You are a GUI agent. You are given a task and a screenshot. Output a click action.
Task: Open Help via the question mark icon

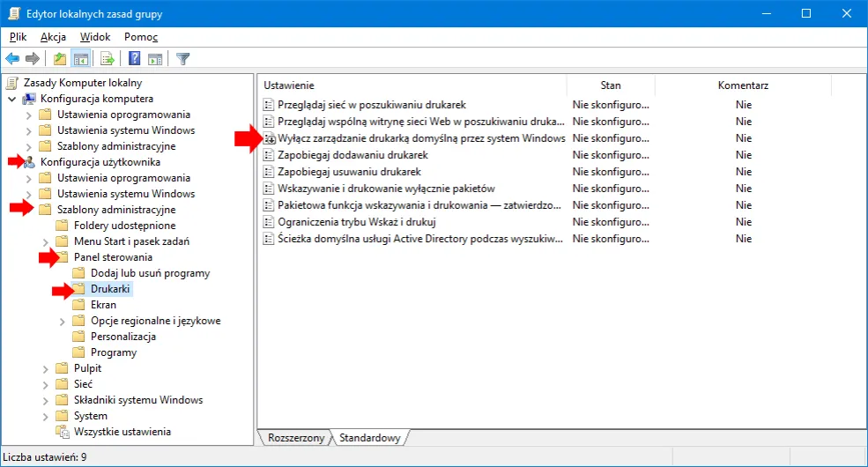click(135, 59)
